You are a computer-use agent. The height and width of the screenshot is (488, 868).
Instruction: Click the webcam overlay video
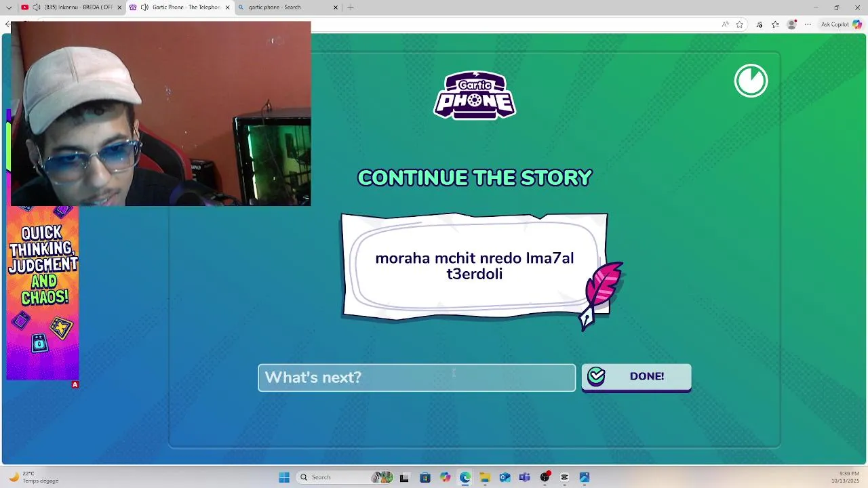pos(161,113)
